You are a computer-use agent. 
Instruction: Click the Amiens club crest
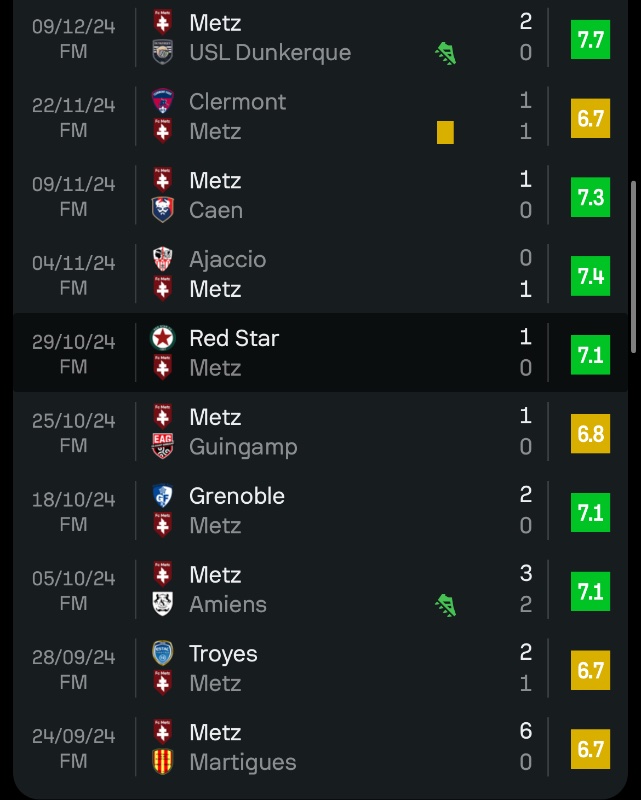[162, 604]
